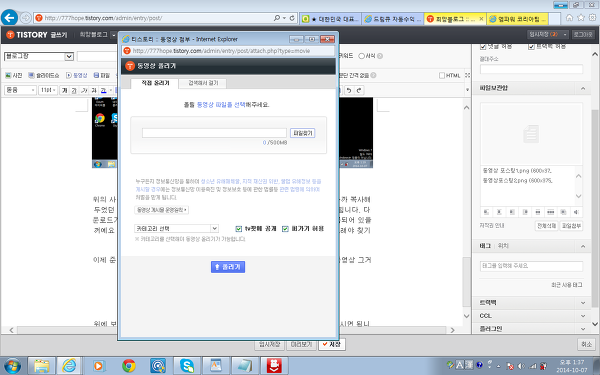600x375 pixels.
Task: Click the 취소 cancel button
Action: coord(586,344)
